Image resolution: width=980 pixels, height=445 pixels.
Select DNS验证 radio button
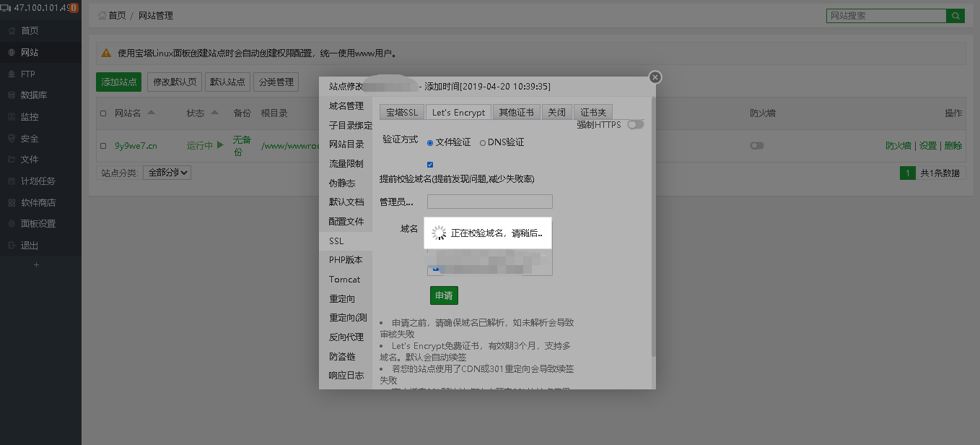[483, 143]
